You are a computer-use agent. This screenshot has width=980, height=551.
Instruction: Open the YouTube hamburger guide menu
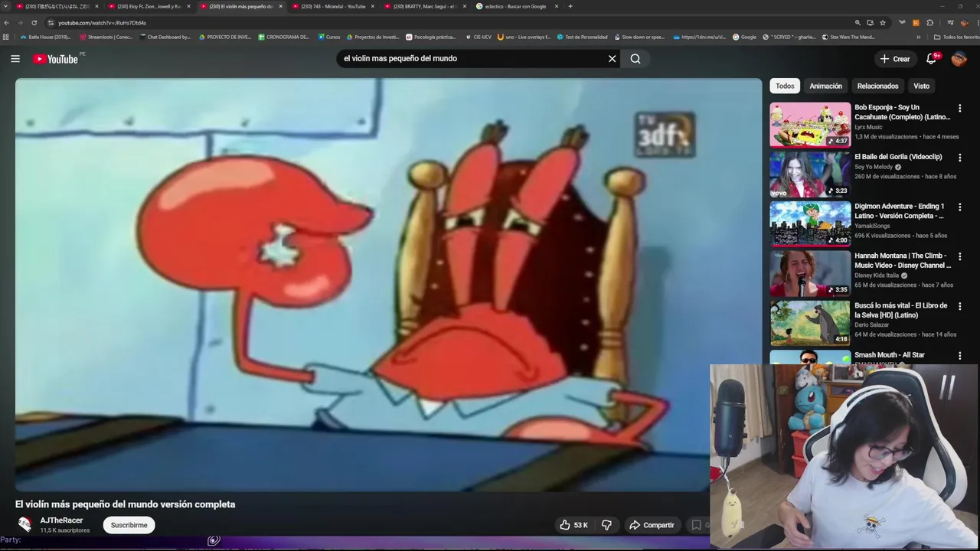click(15, 59)
